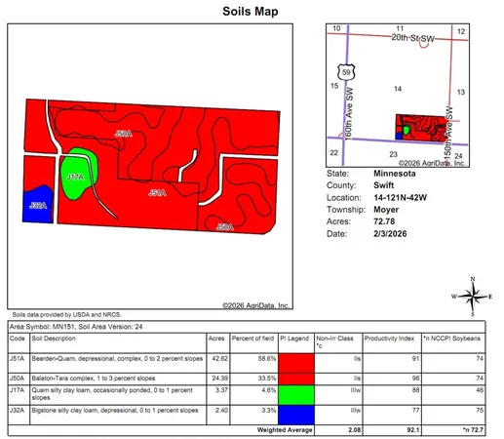Click the US Route 59 highway shield
The image size is (504, 439).
(346, 72)
